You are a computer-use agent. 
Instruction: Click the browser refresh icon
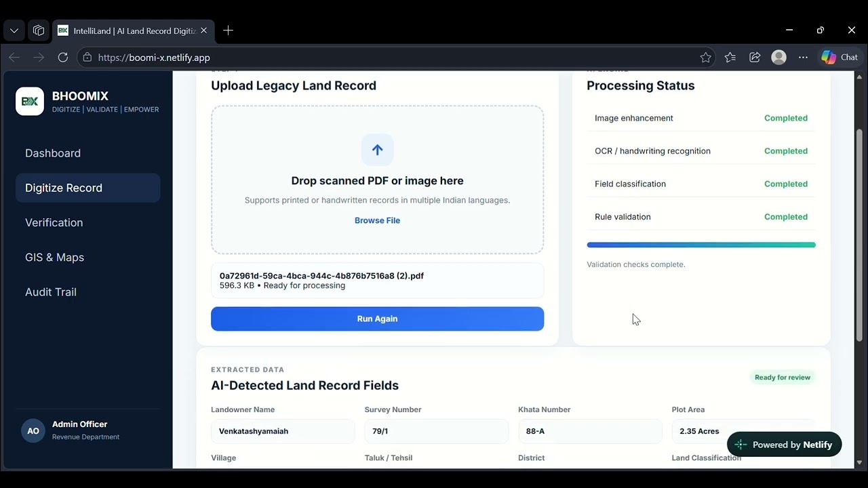pos(63,58)
